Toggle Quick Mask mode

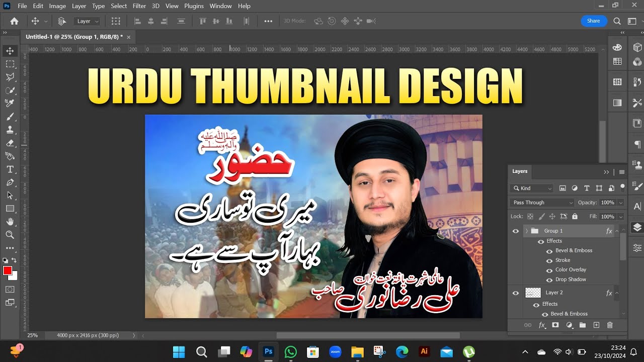(10, 290)
